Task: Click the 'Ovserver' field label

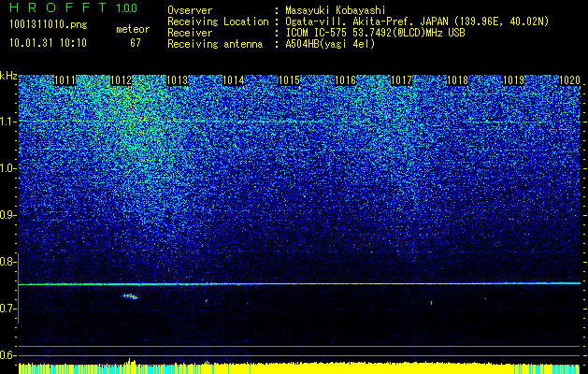Action: click(x=190, y=10)
